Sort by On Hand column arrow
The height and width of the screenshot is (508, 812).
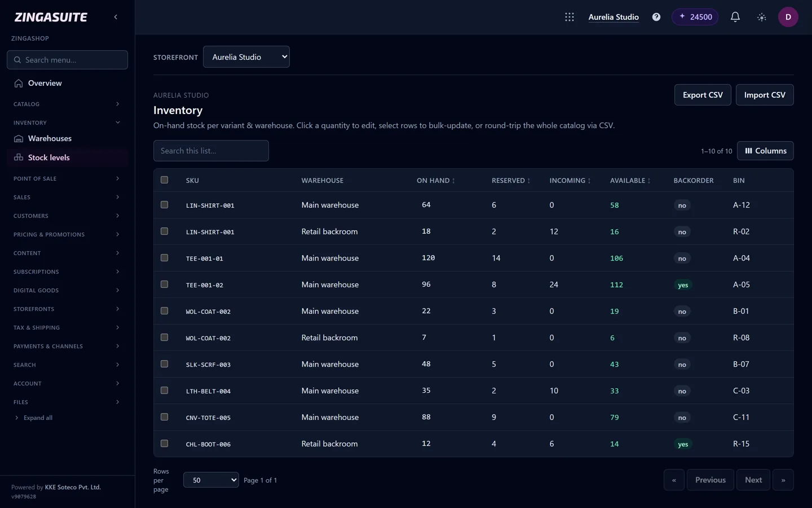pyautogui.click(x=453, y=181)
